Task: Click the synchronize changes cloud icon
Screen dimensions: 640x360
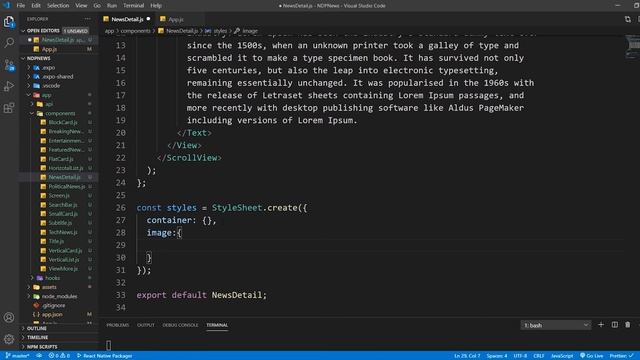Action: [39, 356]
